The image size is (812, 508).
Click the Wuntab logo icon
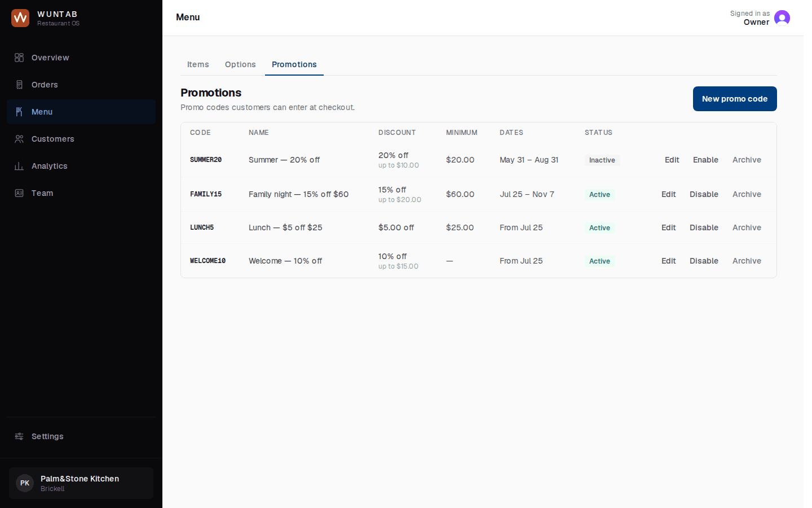click(20, 18)
